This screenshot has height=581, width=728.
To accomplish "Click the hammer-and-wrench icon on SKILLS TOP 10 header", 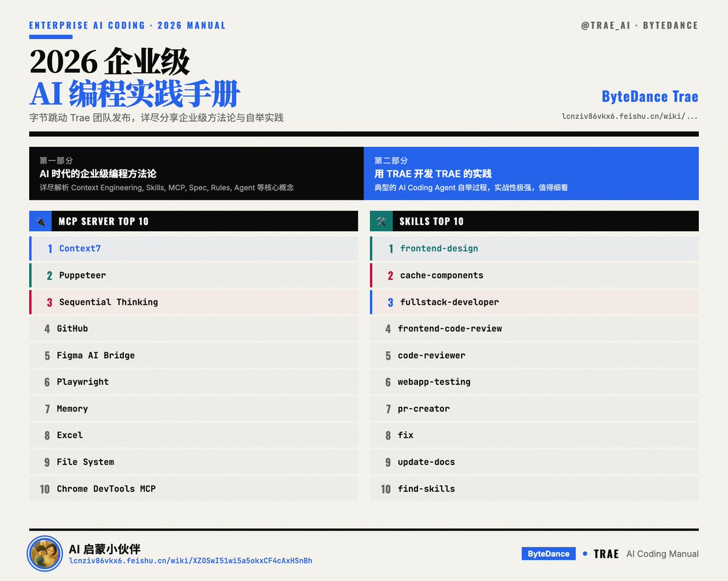I will pyautogui.click(x=380, y=220).
